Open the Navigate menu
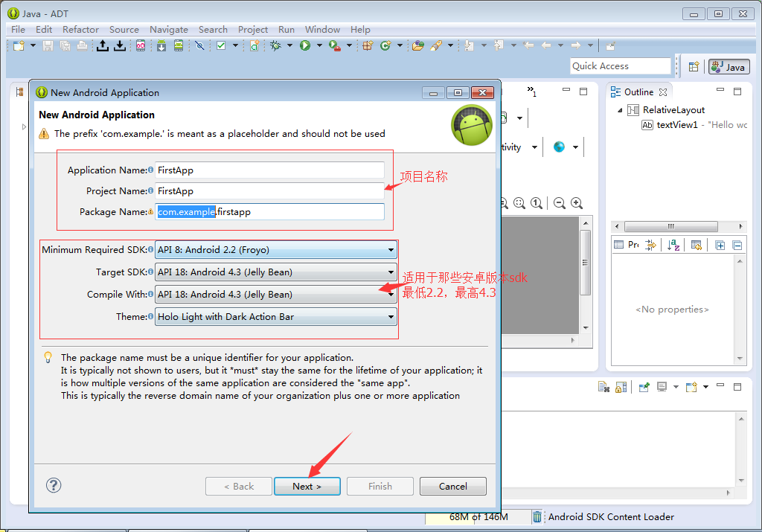 coord(169,30)
